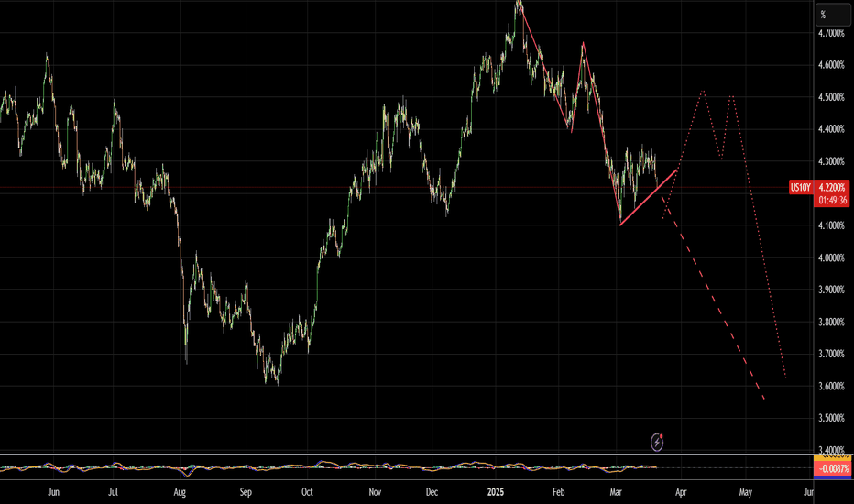
Task: Click the May label on time axis
Action: [746, 492]
